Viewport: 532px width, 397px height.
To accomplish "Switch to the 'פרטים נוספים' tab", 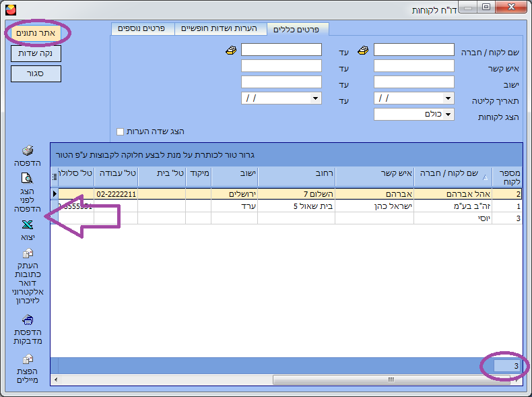I will point(142,29).
